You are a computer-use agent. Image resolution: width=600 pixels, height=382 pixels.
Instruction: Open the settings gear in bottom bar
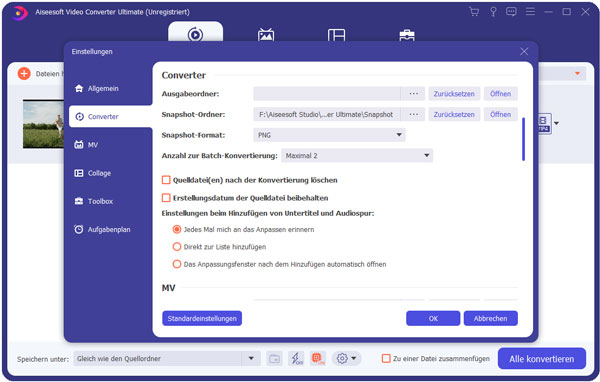coord(342,359)
